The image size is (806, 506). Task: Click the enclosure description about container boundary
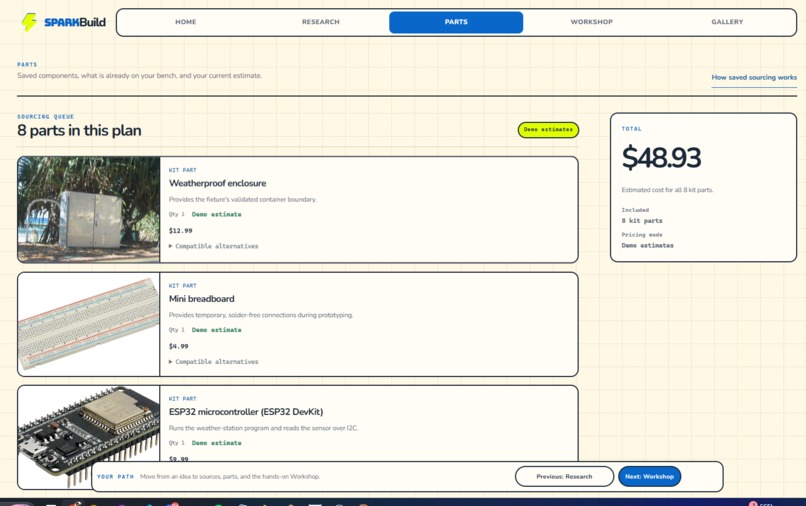point(243,199)
